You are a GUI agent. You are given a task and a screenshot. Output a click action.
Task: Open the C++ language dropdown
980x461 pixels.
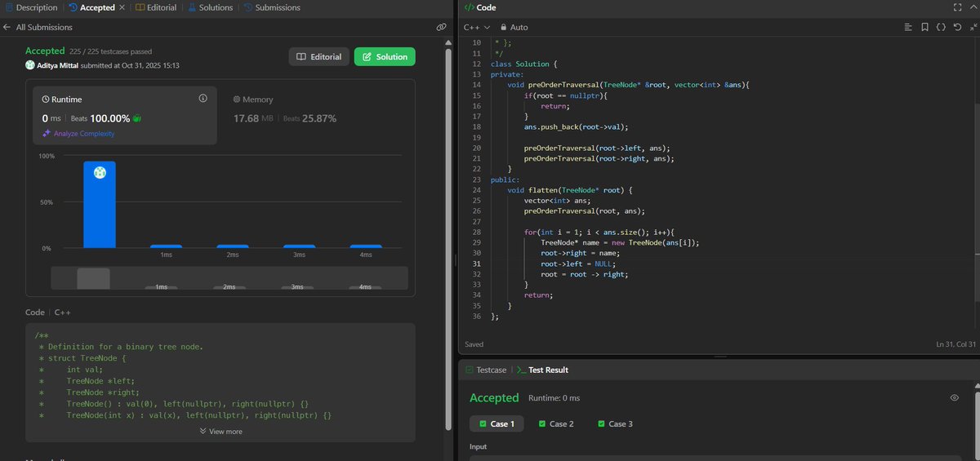click(x=476, y=27)
